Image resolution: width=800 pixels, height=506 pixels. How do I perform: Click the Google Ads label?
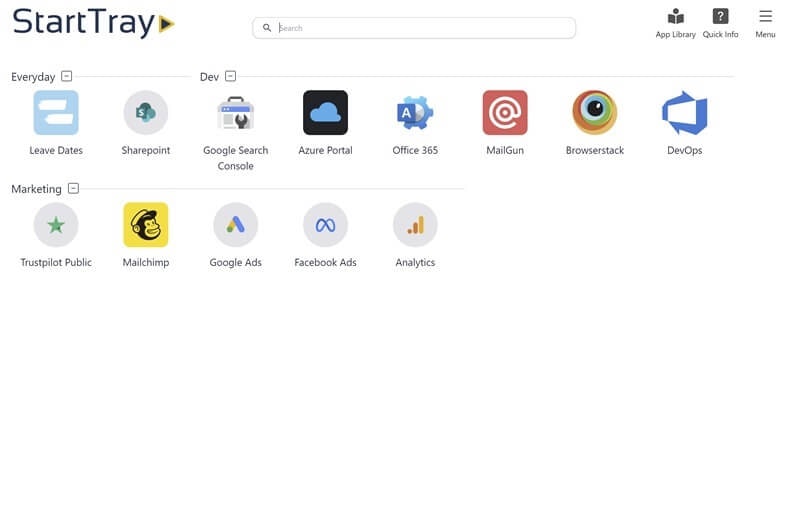[236, 263]
